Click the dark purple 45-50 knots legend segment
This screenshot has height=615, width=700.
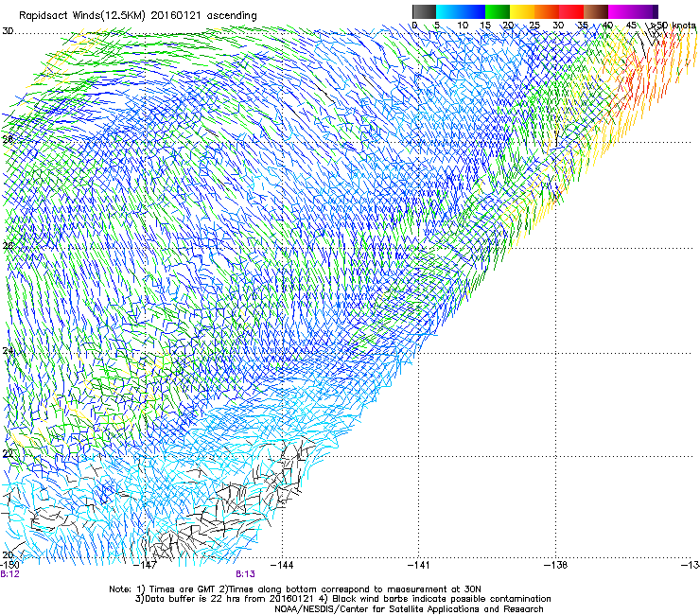coord(645,11)
